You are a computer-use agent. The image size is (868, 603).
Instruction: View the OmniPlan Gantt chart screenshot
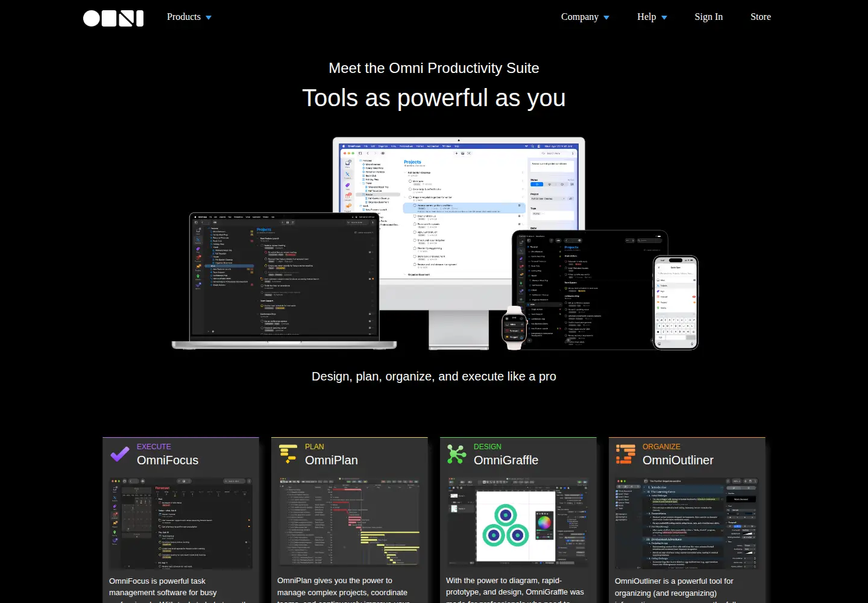350,522
